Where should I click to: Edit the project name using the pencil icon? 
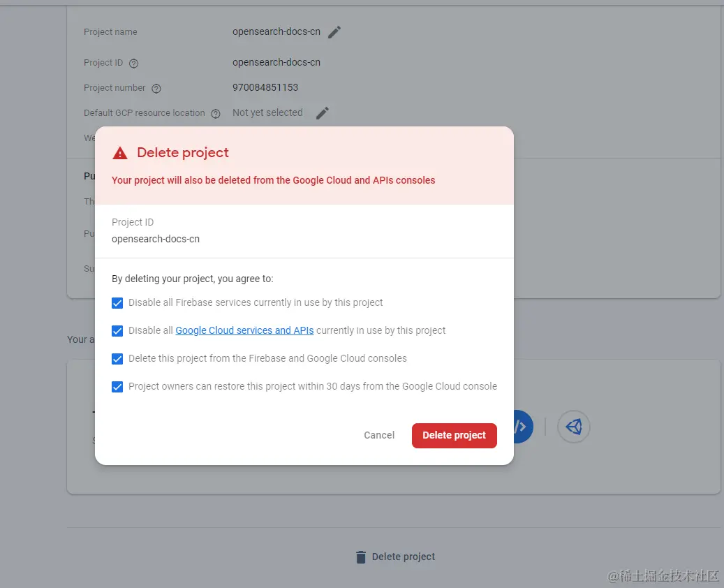(x=334, y=31)
